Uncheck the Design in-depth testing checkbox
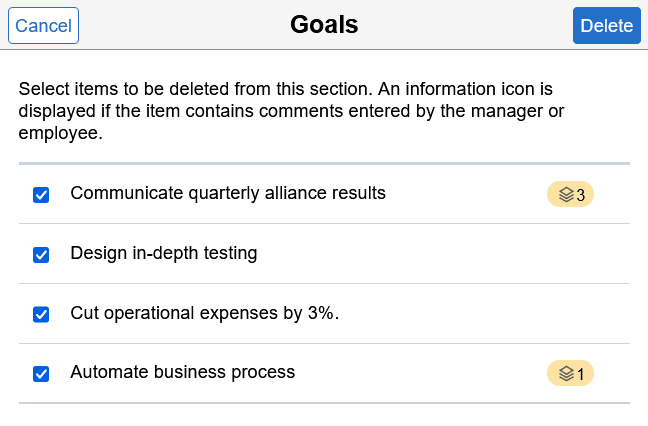The image size is (648, 426). tap(41, 255)
